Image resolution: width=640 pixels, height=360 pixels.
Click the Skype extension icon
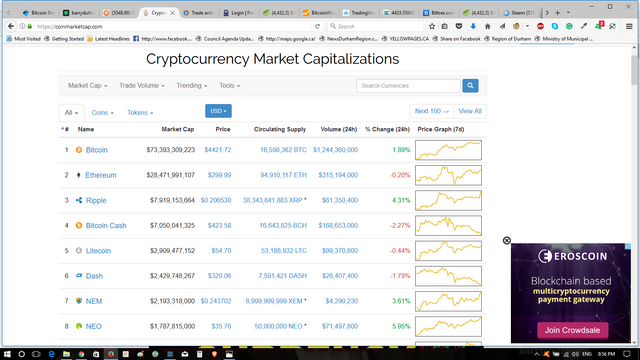point(555,26)
